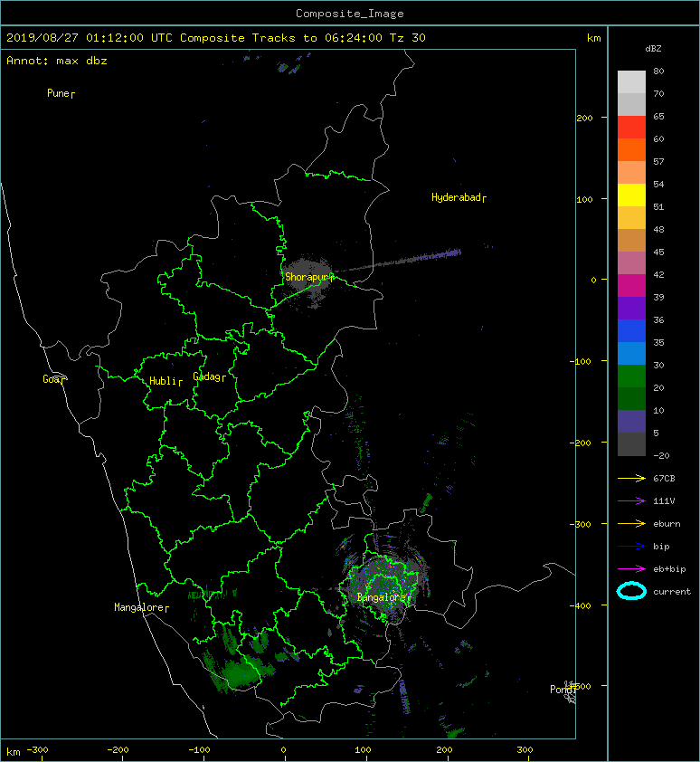Select the dusty pink swatch between 45 and 42

[631, 263]
